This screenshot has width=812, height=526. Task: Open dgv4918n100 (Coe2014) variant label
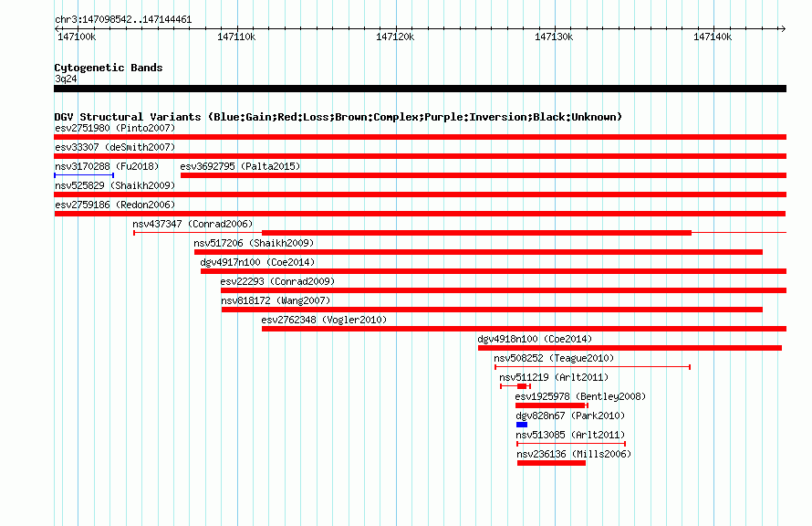click(535, 339)
